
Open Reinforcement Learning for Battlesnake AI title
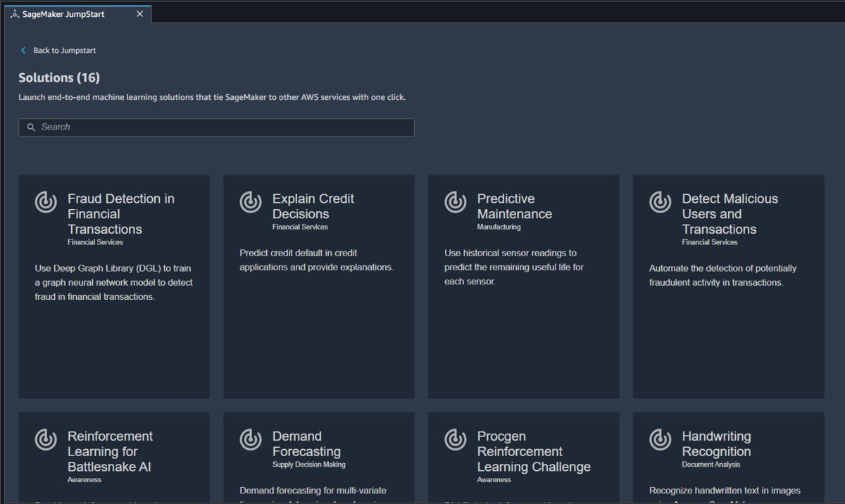point(110,451)
